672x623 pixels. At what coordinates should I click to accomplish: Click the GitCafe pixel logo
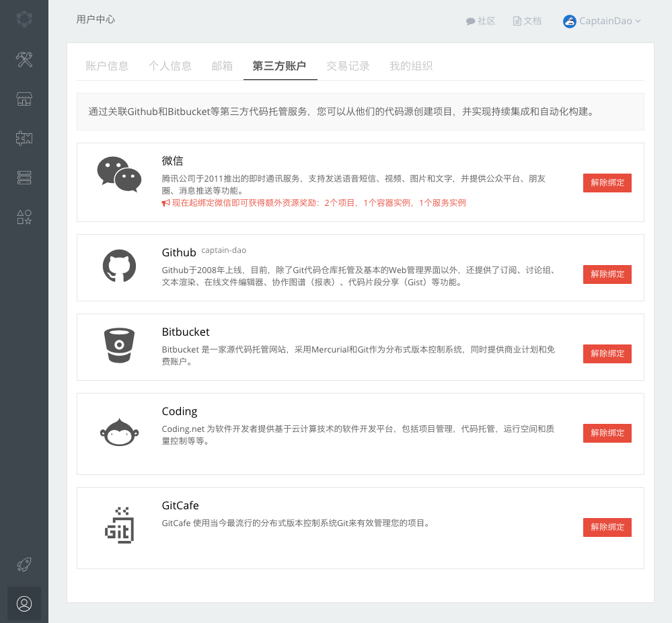(119, 525)
